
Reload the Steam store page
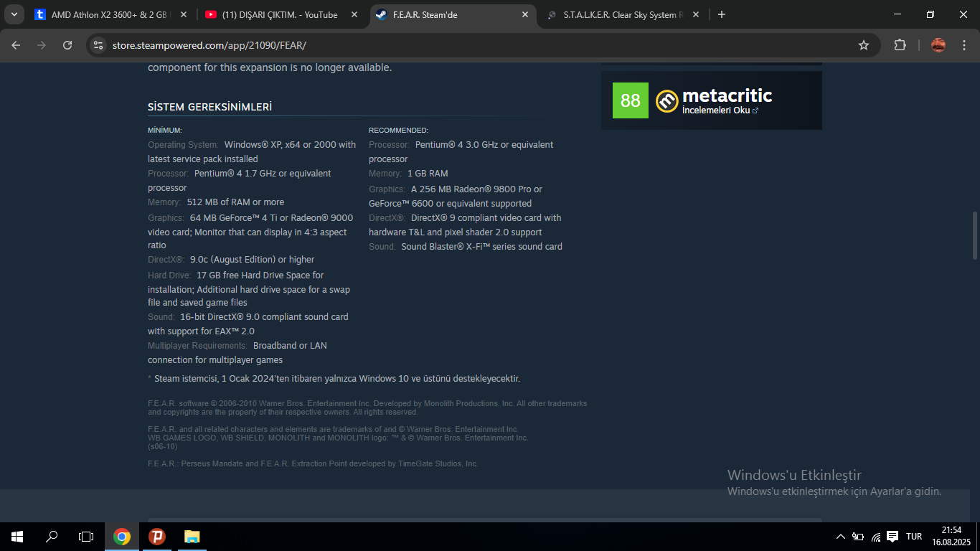click(x=67, y=45)
